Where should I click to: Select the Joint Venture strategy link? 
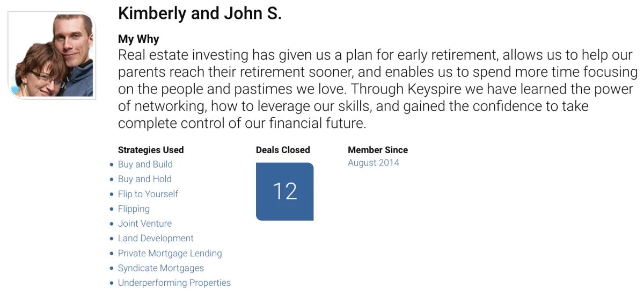(145, 224)
